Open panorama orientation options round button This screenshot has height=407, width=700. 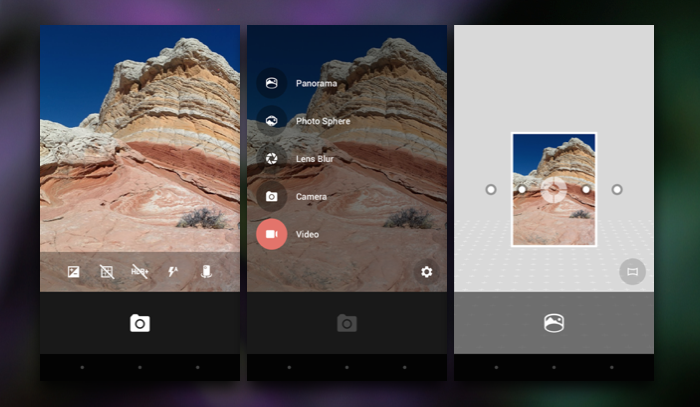pos(633,272)
